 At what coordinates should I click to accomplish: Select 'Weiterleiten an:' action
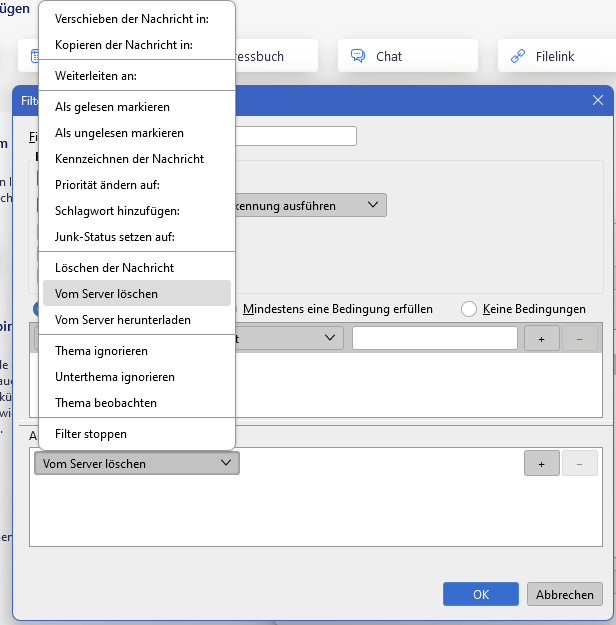[x=137, y=76]
